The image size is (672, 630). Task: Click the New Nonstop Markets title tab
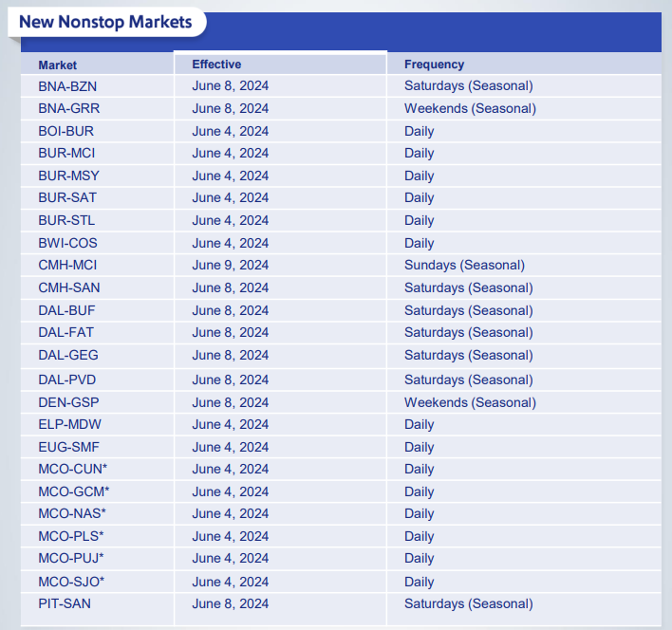106,22
